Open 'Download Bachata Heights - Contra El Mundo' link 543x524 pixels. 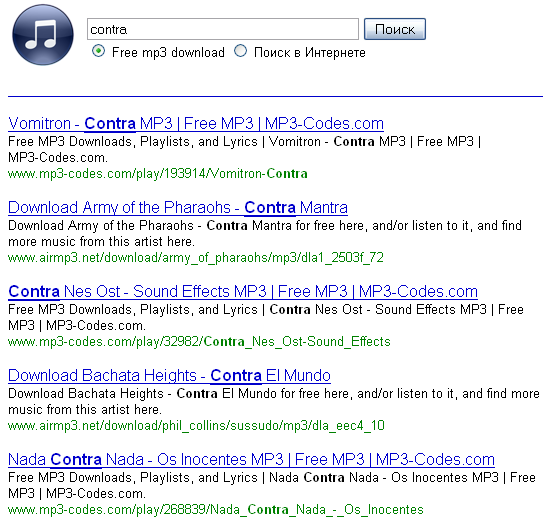pos(169,376)
